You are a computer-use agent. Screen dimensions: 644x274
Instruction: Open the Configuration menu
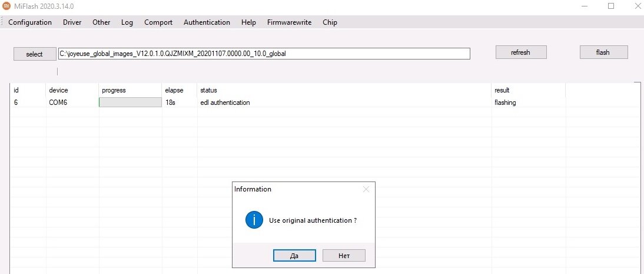30,22
